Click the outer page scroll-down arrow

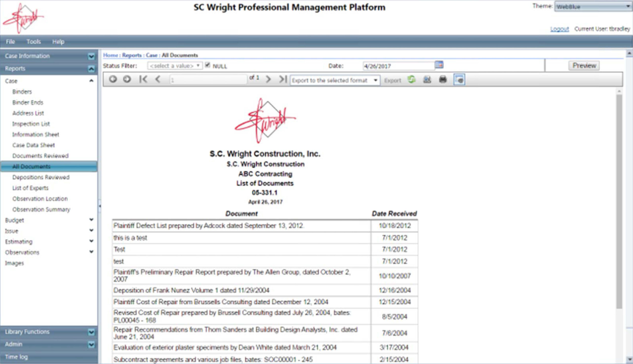point(629,359)
